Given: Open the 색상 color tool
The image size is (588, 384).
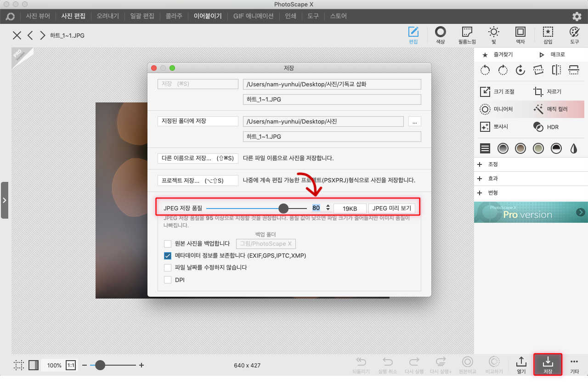Looking at the screenshot, I should [440, 35].
